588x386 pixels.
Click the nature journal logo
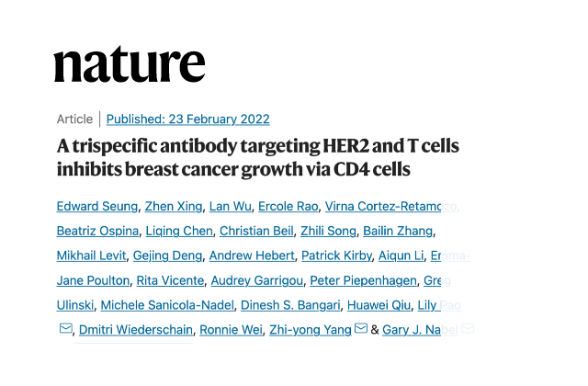tap(130, 64)
